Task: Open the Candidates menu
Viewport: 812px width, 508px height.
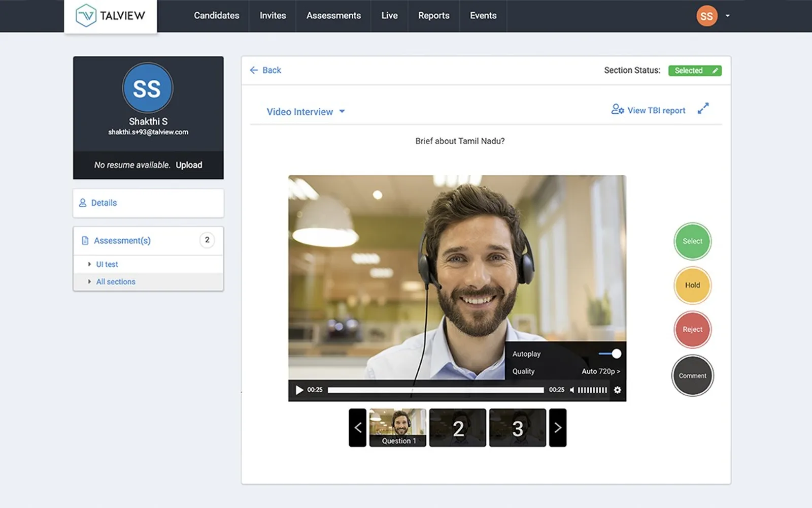Action: (x=216, y=16)
